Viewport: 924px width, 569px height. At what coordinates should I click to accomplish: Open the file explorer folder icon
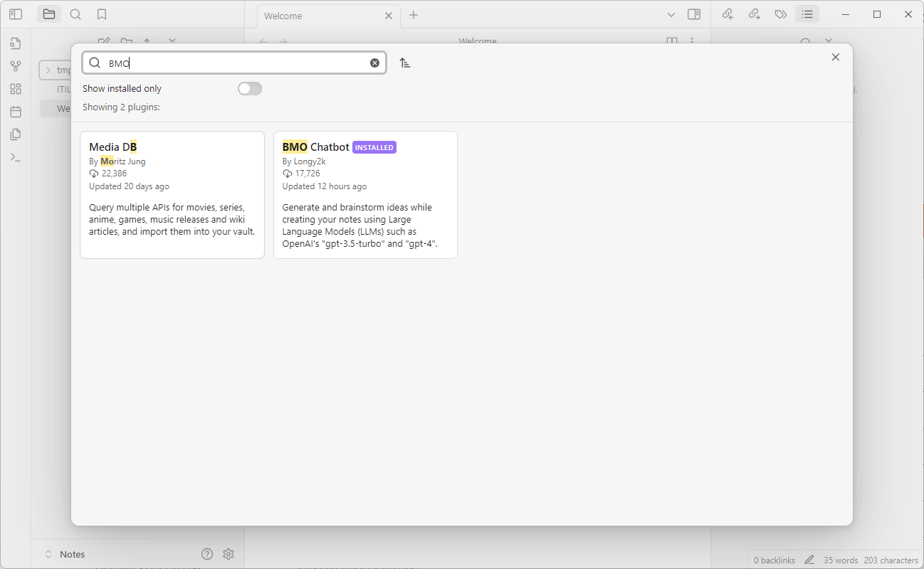[48, 14]
